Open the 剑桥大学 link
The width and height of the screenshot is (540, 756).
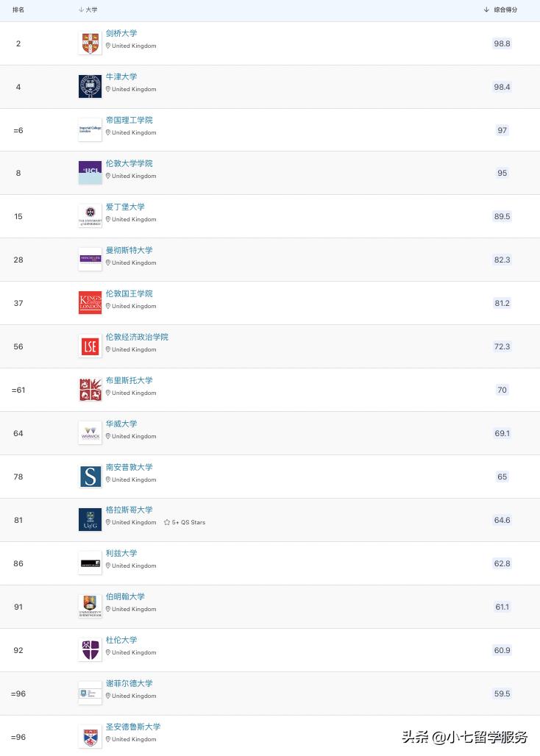[x=121, y=33]
